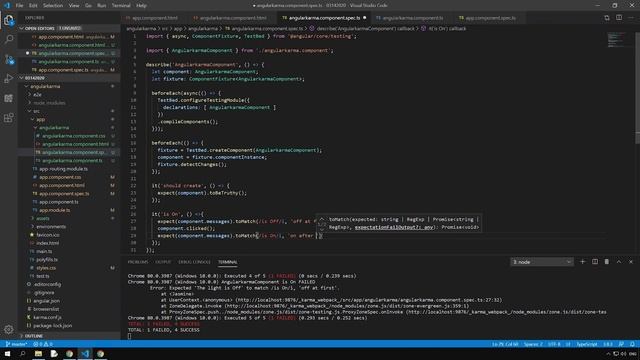Show the DEBUG CONSOLE panel tab
This screenshot has width=640, height=360.
point(194,262)
